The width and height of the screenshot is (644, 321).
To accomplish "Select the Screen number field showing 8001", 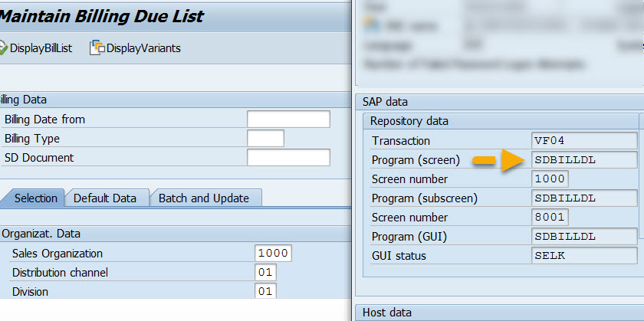I will 550,218.
